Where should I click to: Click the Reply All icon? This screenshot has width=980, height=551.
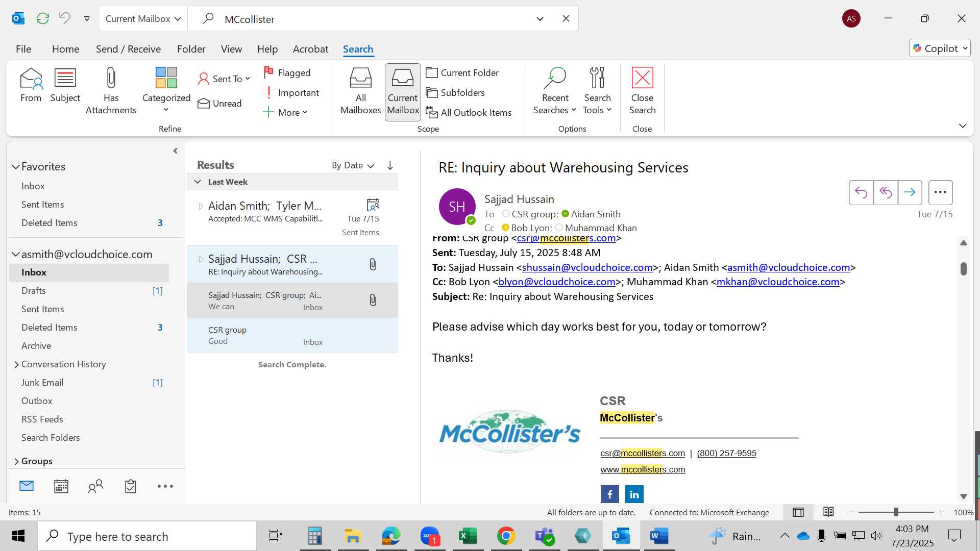(x=886, y=192)
